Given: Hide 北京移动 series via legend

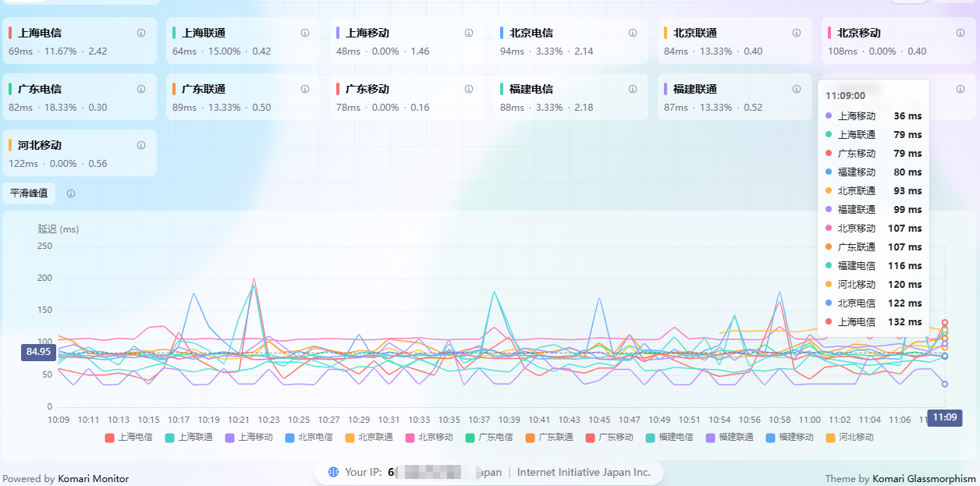Looking at the screenshot, I should point(429,438).
